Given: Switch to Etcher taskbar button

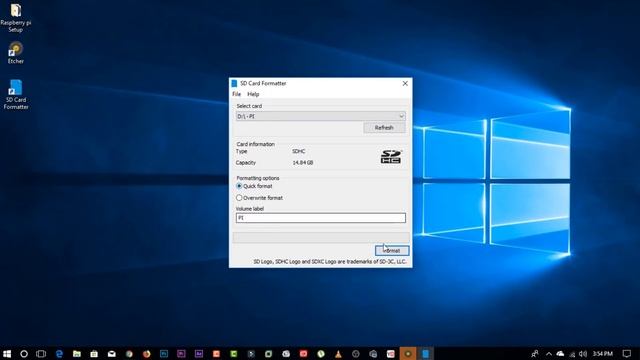Looking at the screenshot, I should point(408,353).
